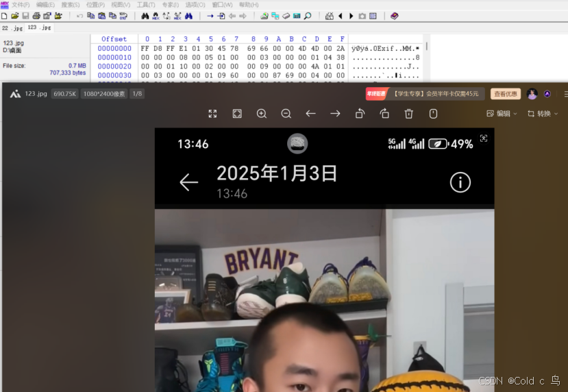Open the 搜索(S) menu
This screenshot has width=568, height=392.
click(x=71, y=5)
